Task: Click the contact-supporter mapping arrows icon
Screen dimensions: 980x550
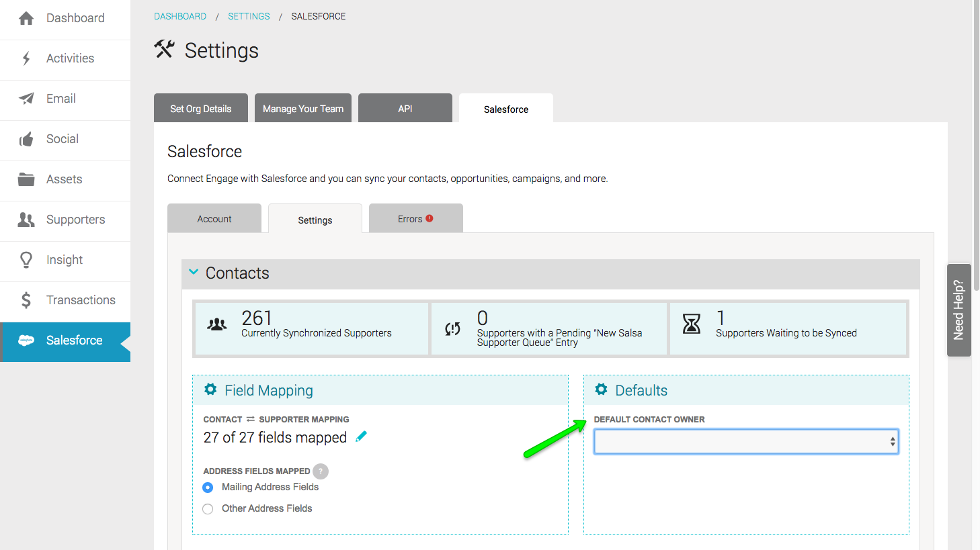Action: click(x=251, y=419)
